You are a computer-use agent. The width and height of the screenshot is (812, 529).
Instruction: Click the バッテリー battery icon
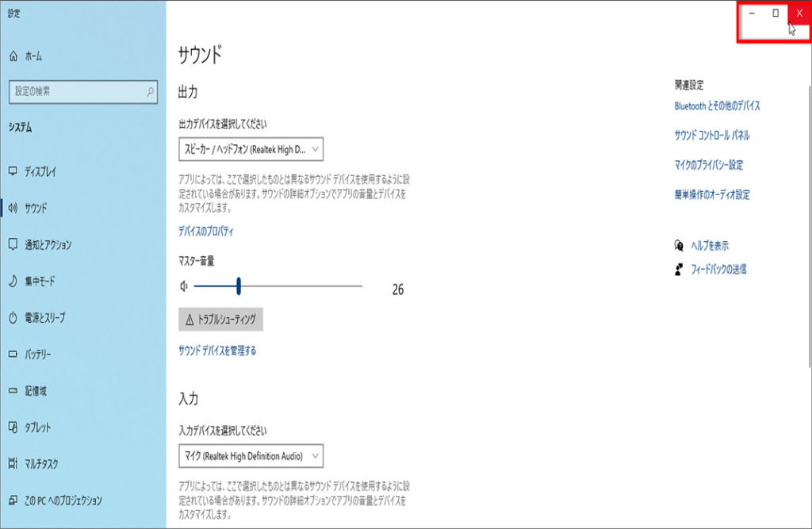coord(13,355)
